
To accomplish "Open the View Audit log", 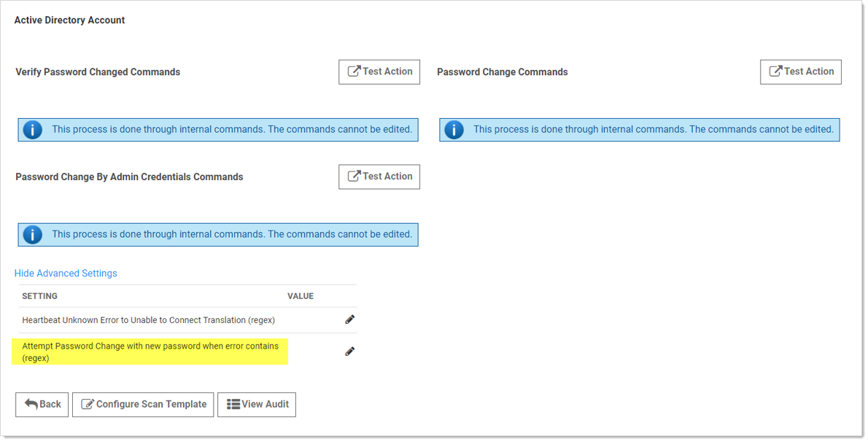I will (256, 404).
